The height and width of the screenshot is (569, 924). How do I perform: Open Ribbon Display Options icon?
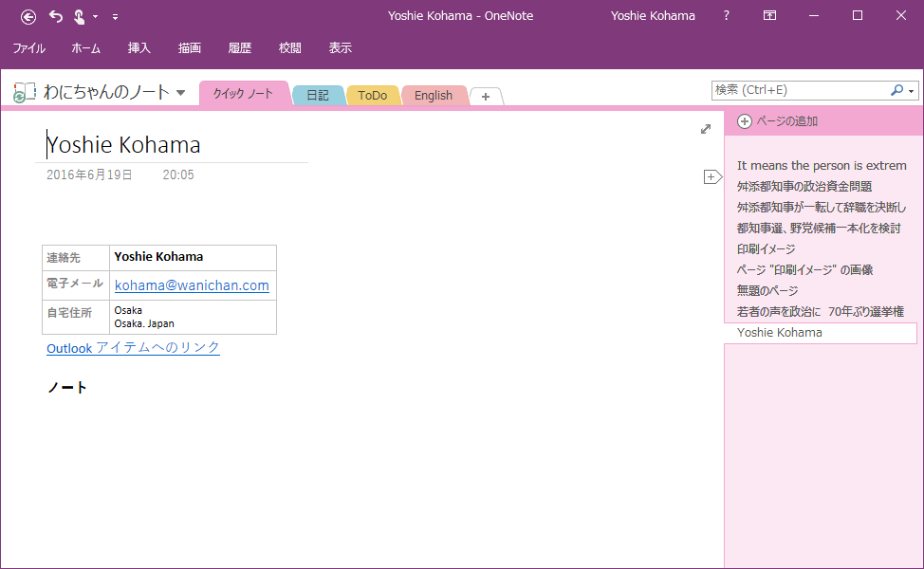(769, 16)
